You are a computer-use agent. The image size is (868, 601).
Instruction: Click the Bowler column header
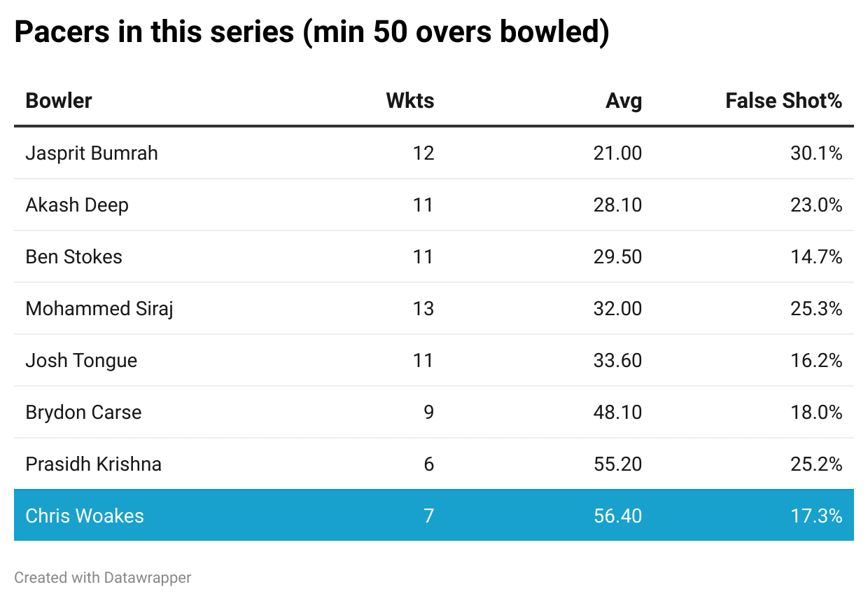59,101
